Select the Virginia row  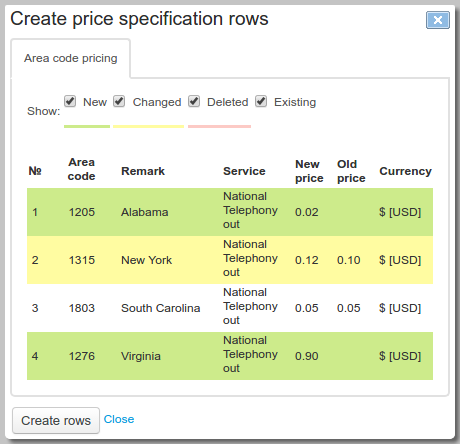[x=230, y=356]
